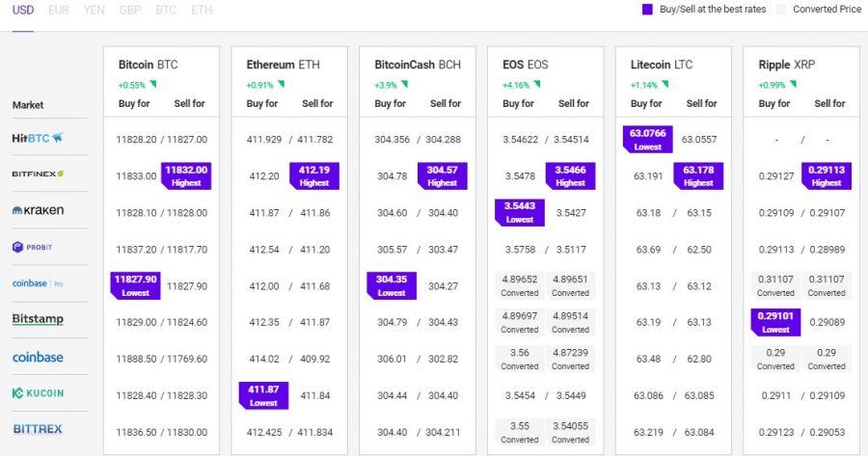Select Kraken lowest EOS buy price 3.5443
This screenshot has height=456, width=868.
click(x=520, y=212)
